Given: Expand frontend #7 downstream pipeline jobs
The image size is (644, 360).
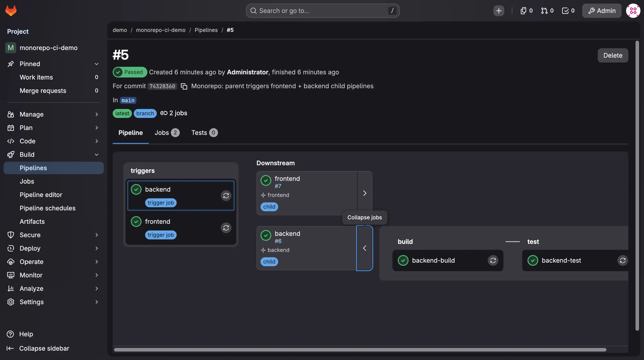Looking at the screenshot, I should [364, 193].
